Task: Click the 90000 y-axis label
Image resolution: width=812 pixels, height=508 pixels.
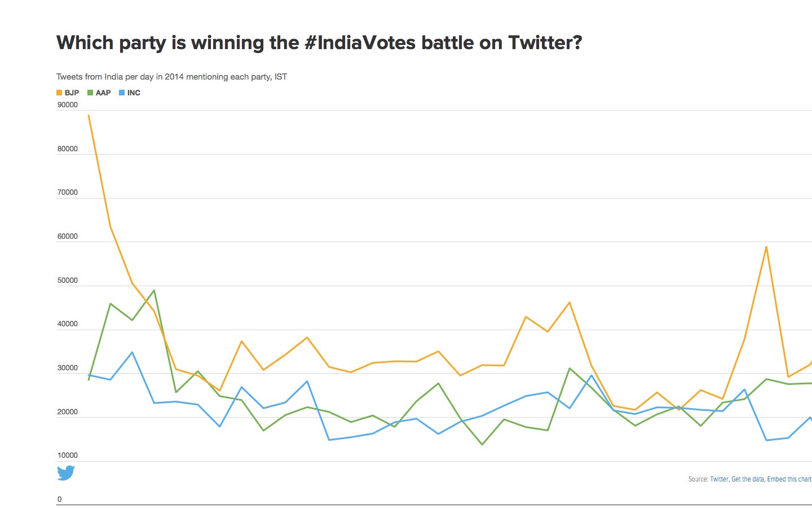Action: pos(68,105)
